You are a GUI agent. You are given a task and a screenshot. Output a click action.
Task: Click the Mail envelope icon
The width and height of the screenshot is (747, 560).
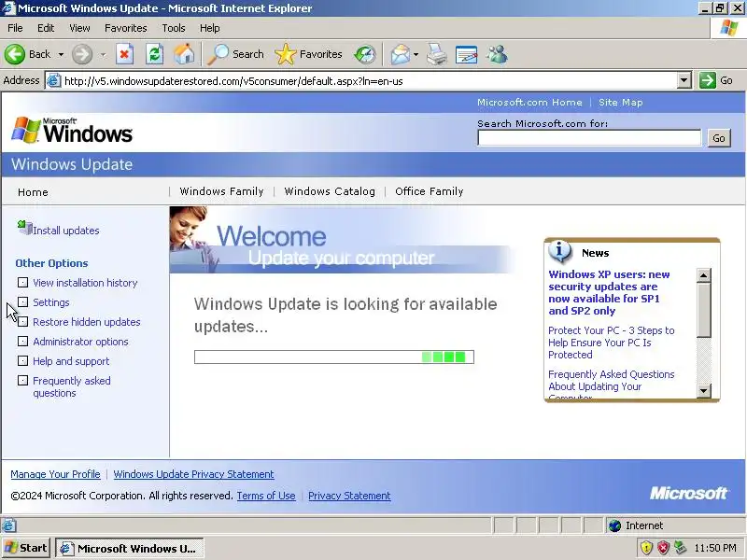pyautogui.click(x=401, y=54)
